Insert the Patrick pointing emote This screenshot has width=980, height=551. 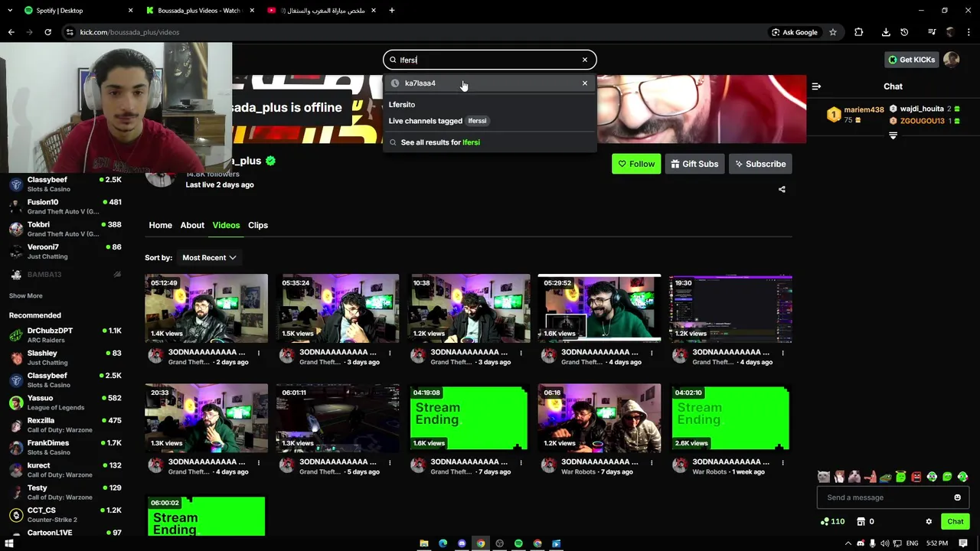pos(870,477)
